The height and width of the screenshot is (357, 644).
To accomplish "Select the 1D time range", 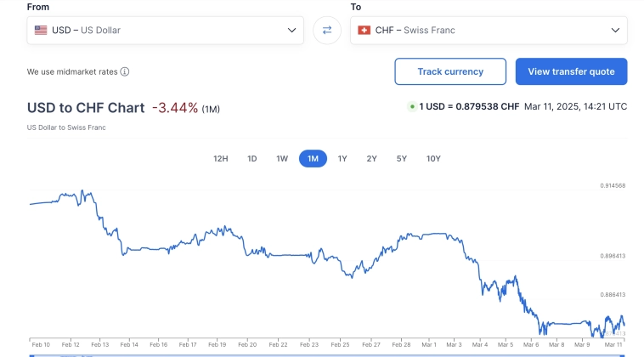I will [x=252, y=158].
